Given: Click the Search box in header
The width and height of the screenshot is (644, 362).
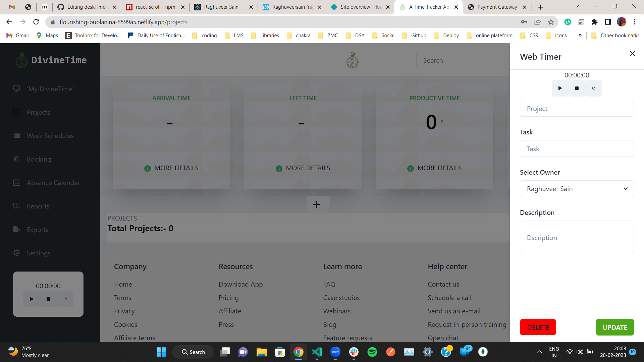Looking at the screenshot, I should 461,60.
